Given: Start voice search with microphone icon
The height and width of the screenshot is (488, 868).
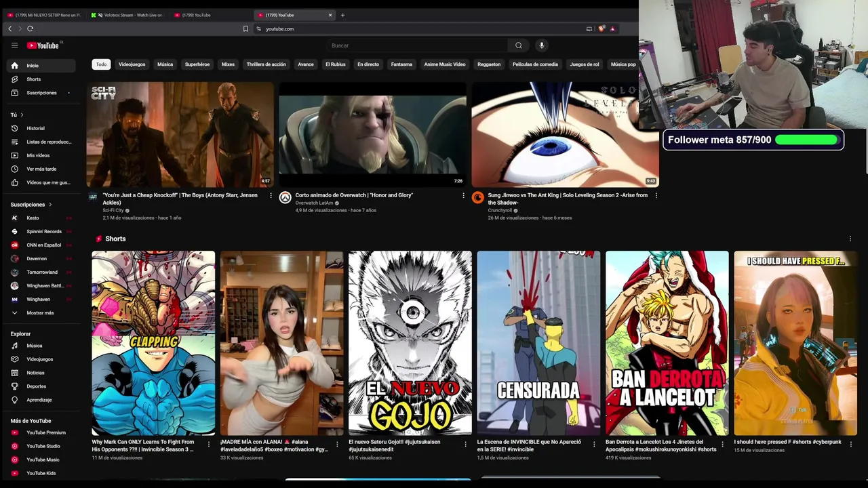Looking at the screenshot, I should click(541, 45).
